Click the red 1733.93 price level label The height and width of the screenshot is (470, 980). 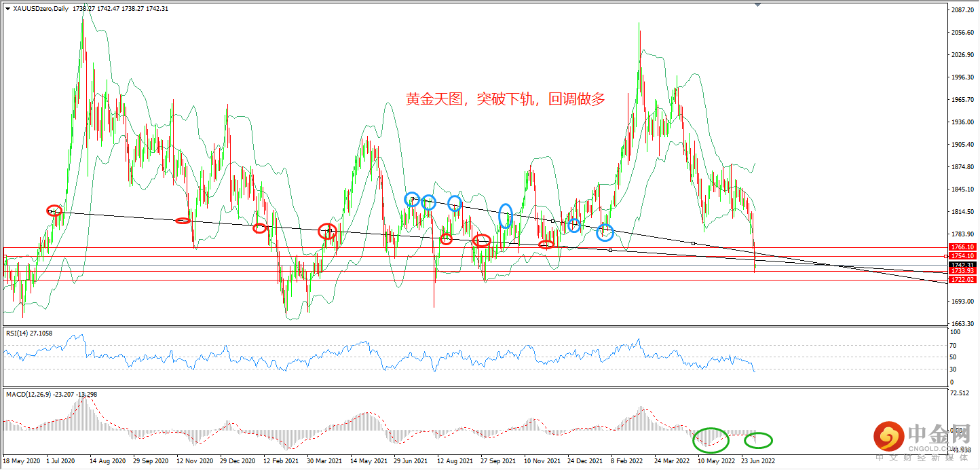(963, 271)
